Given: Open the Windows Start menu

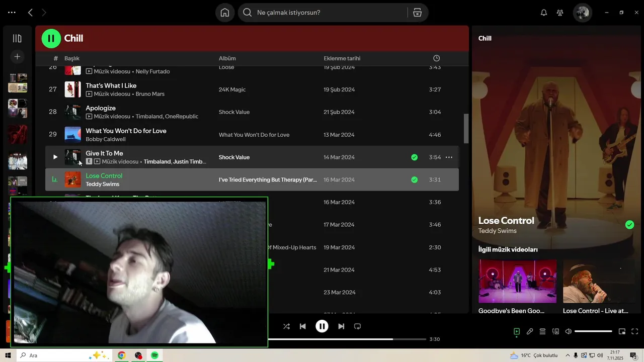Looking at the screenshot, I should 8,355.
